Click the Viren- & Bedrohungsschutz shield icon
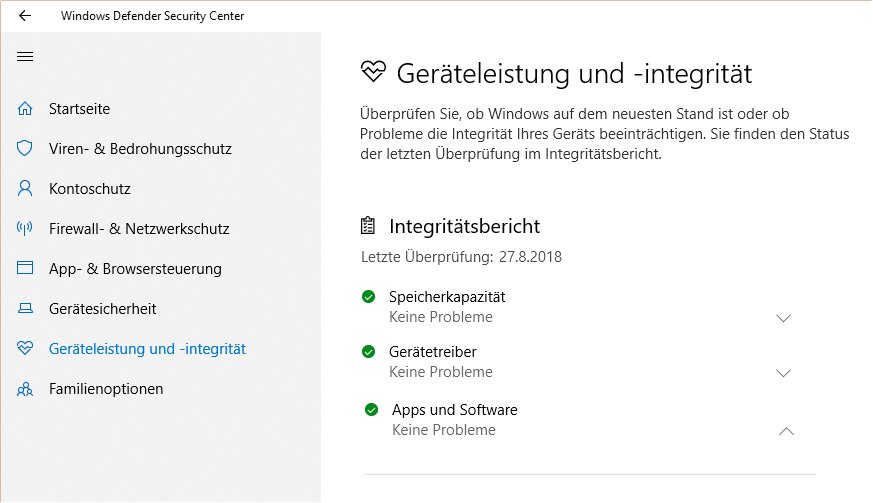873x503 pixels. 25,148
